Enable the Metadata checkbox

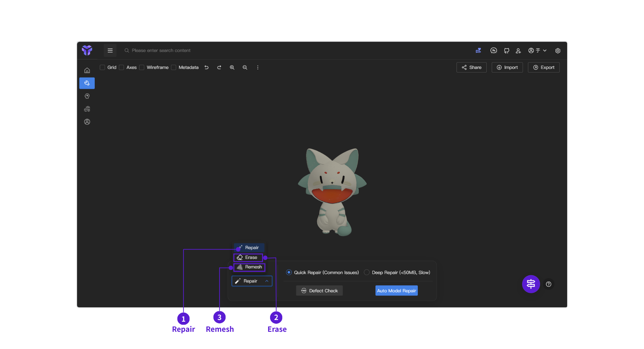click(174, 67)
